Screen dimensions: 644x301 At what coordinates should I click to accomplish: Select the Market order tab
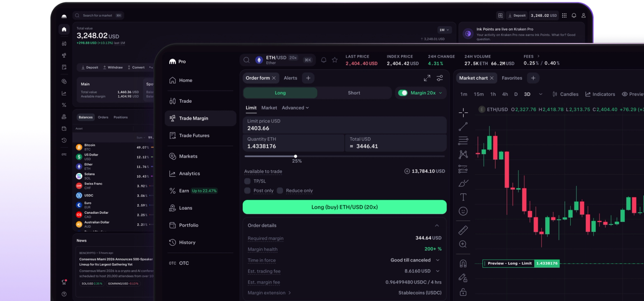[x=269, y=108]
